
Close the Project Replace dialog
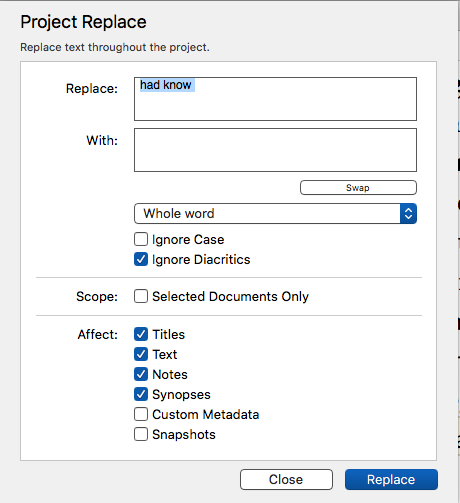click(286, 480)
